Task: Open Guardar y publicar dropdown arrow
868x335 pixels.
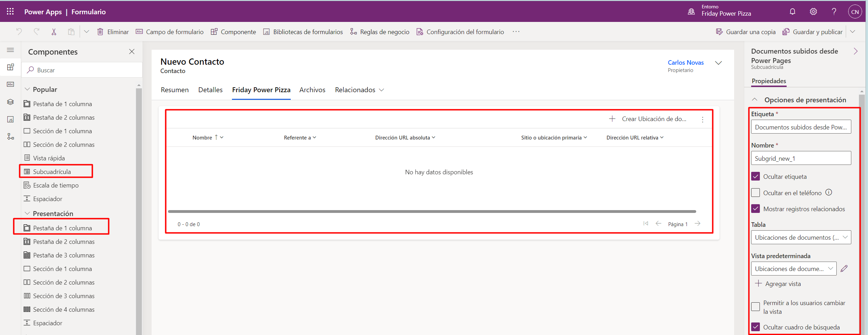Action: [852, 32]
